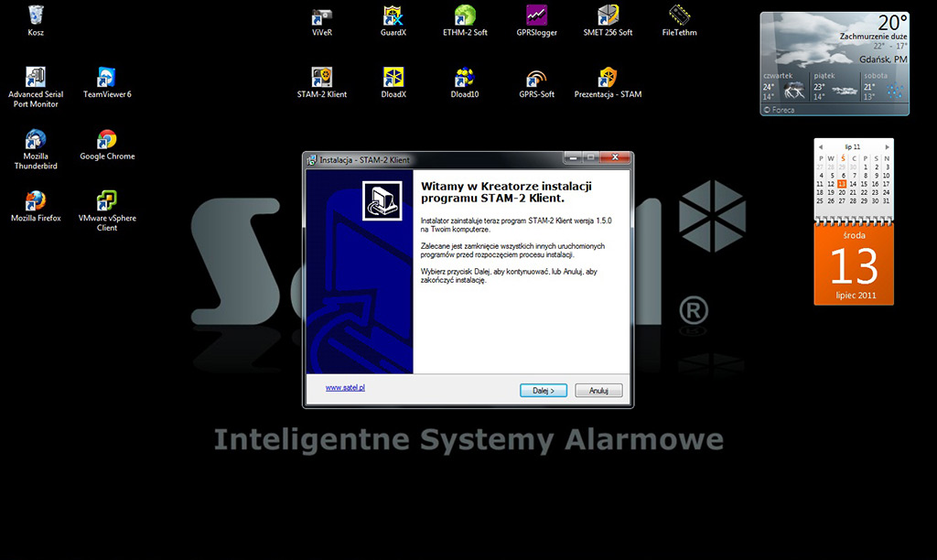Select the DloadX icon
The width and height of the screenshot is (937, 560).
(393, 78)
